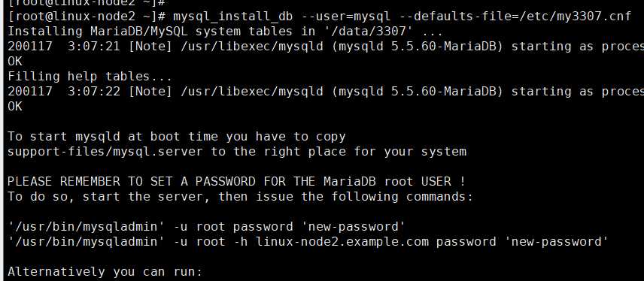The width and height of the screenshot is (644, 281).
Task: Click the 'Filling help tables...' line
Action: tap(90, 77)
